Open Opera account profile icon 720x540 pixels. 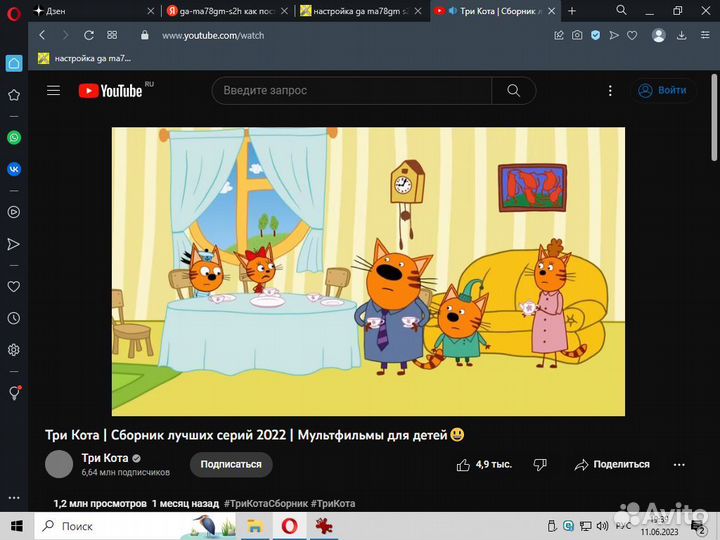[x=658, y=35]
